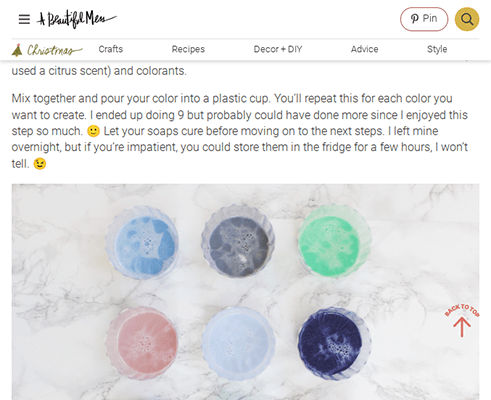Click the pink soap cup
Image resolution: width=491 pixels, height=400 pixels.
[x=142, y=343]
